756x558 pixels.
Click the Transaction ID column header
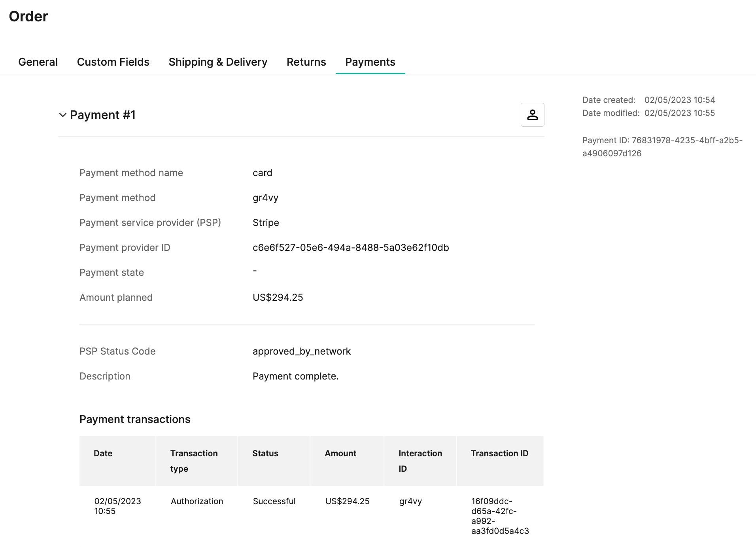pyautogui.click(x=500, y=461)
